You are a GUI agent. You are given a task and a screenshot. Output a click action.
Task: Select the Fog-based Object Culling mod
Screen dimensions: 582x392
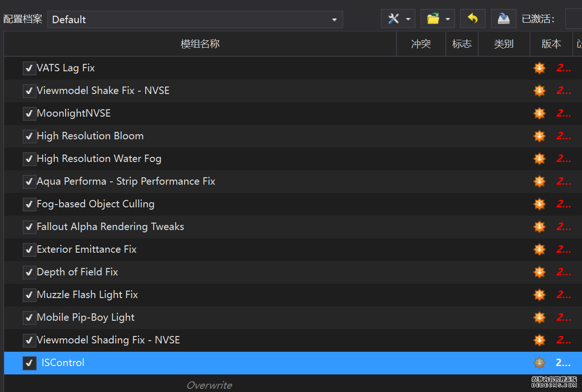coord(96,204)
